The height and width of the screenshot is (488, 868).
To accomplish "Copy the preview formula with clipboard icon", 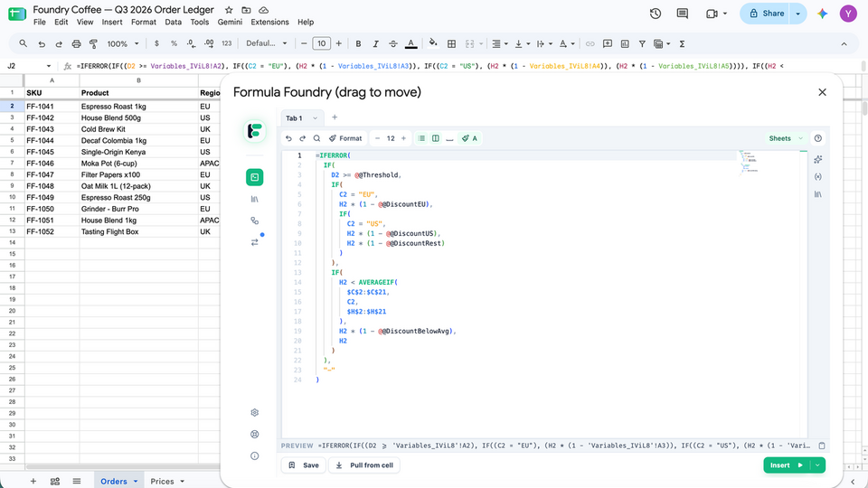I will pos(822,446).
